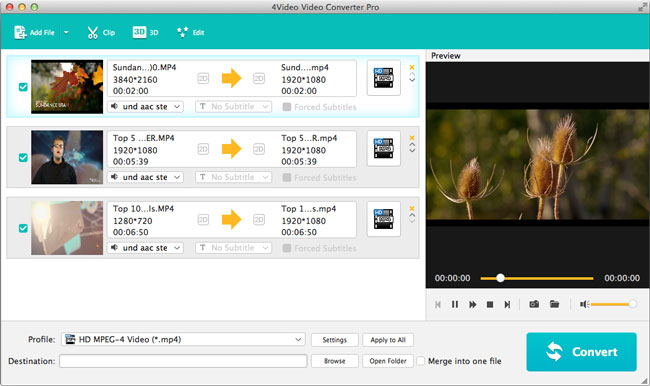Image resolution: width=650 pixels, height=386 pixels.
Task: Click source 2D icon in Top 5 row
Action: point(203,149)
